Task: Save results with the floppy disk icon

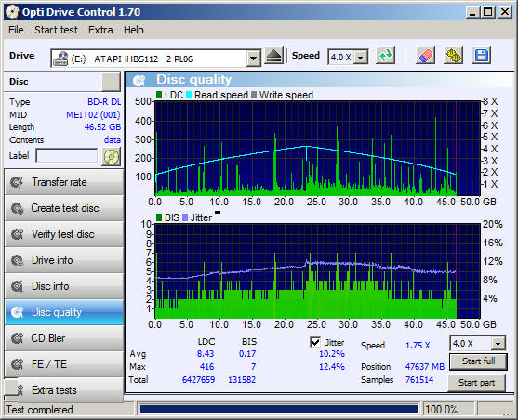Action: point(482,56)
